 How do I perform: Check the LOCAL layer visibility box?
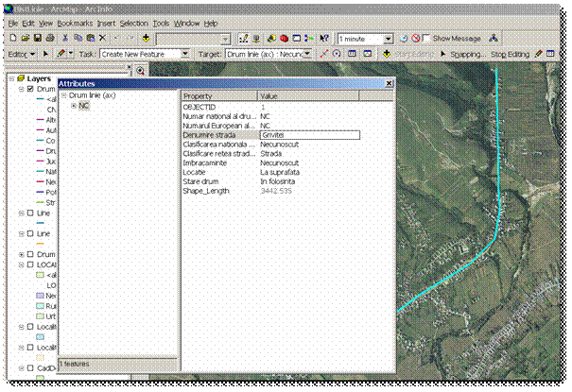pyautogui.click(x=30, y=266)
